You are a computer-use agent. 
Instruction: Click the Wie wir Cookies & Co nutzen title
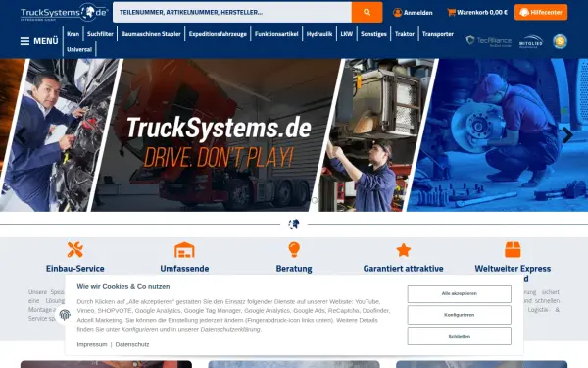123,287
